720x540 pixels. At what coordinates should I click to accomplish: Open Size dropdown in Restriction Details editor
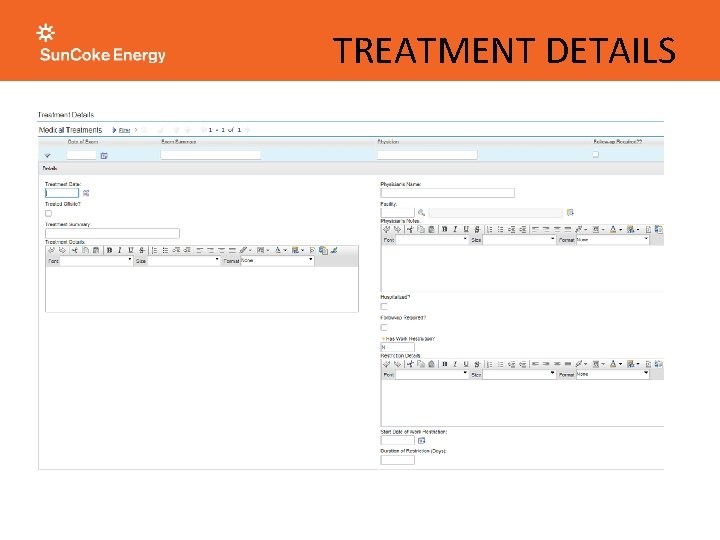click(x=519, y=375)
